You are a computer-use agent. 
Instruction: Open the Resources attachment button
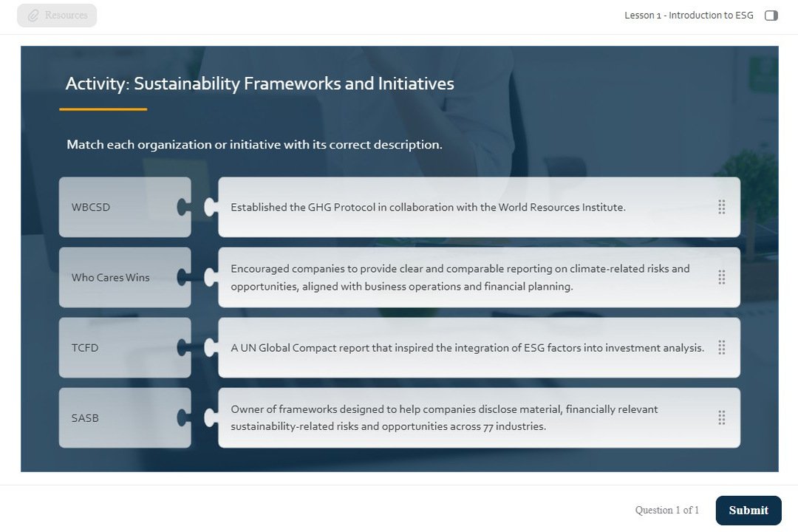point(57,16)
